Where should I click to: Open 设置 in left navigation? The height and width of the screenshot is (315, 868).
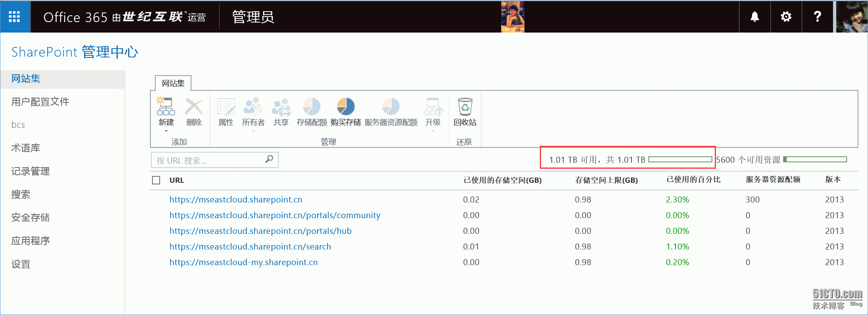[21, 264]
